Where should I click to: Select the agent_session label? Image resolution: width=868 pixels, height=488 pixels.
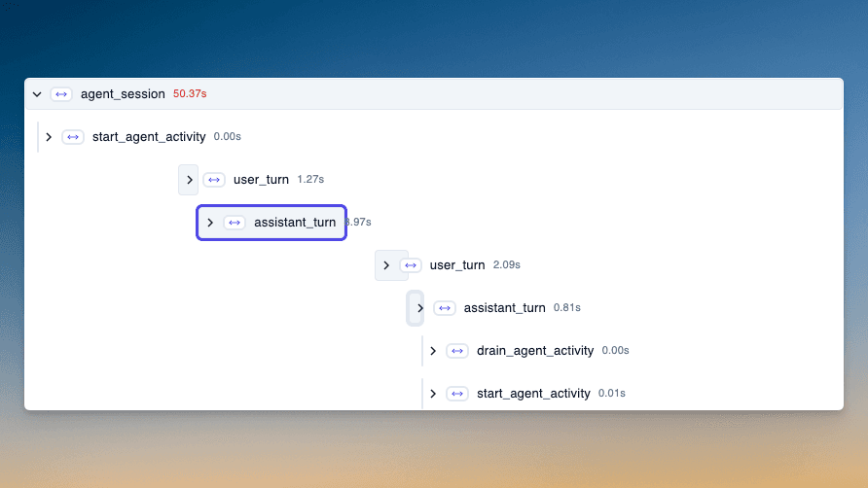pyautogui.click(x=123, y=94)
